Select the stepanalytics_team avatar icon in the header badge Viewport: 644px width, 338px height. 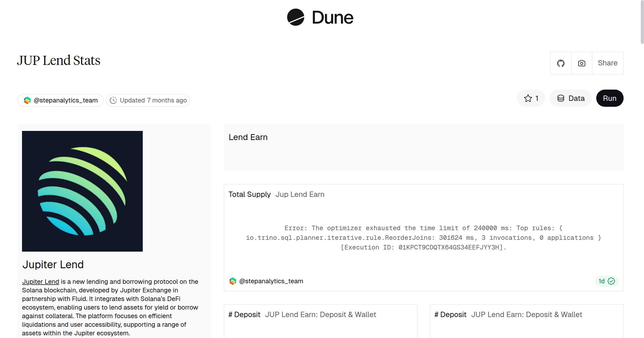click(27, 100)
